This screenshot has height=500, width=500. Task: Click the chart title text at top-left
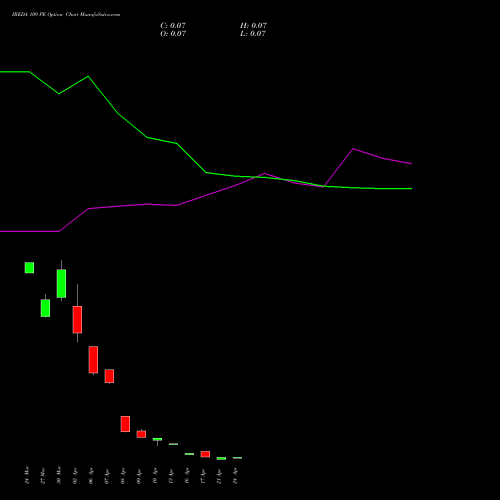[66, 15]
